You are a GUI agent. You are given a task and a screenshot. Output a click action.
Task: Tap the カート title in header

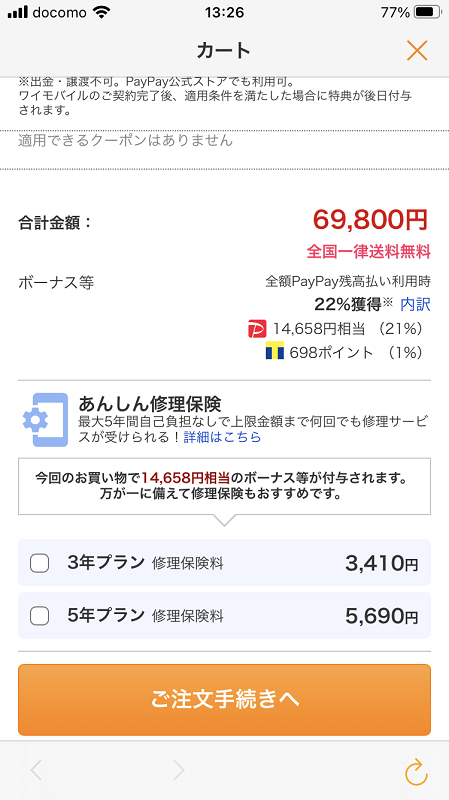(224, 51)
